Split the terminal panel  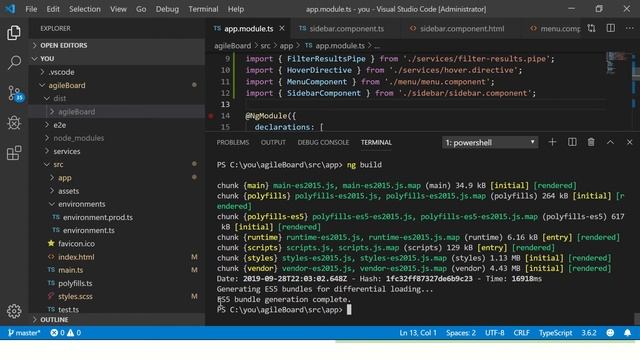[572, 142]
